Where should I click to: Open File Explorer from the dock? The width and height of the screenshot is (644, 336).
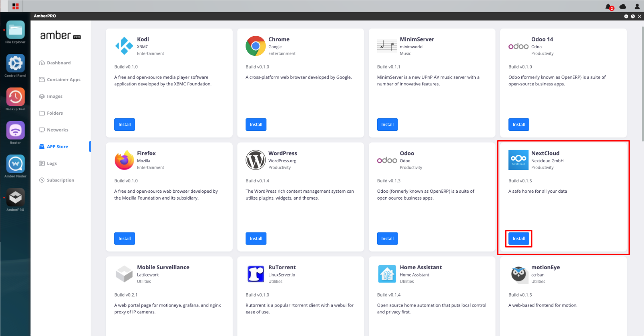[x=15, y=30]
